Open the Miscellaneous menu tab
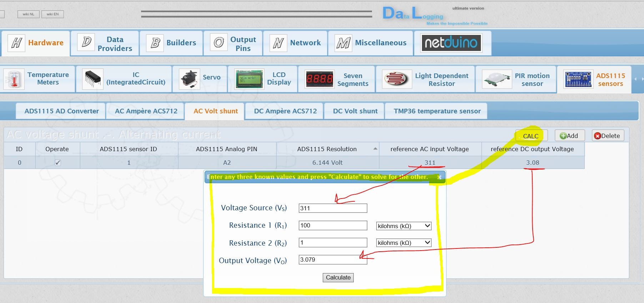Screen dimensions: 644x303 click(x=371, y=43)
